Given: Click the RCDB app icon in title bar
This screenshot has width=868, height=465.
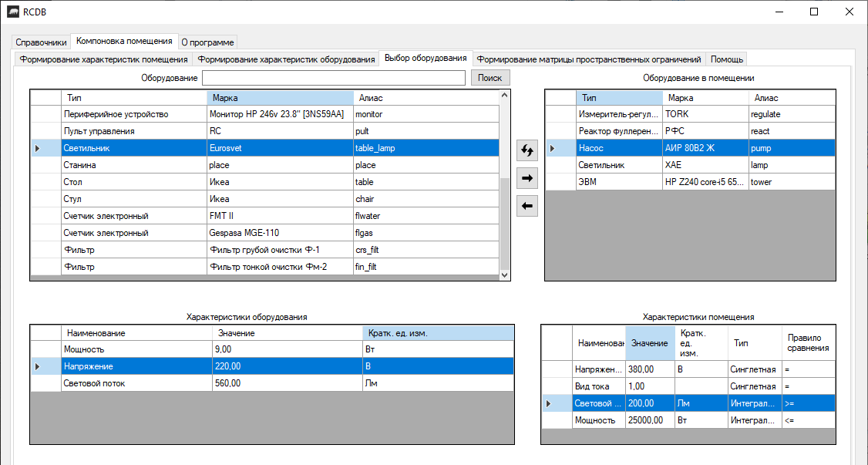Looking at the screenshot, I should [13, 12].
